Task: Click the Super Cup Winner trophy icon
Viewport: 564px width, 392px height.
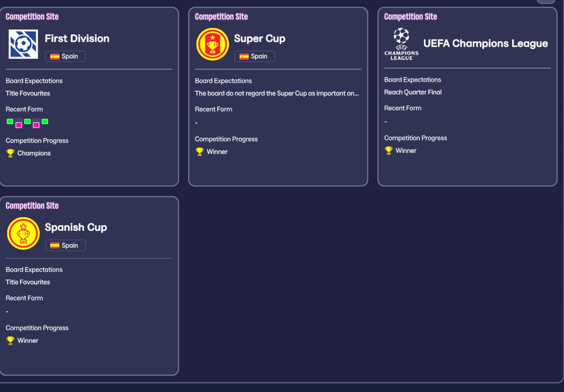Action: coord(200,152)
